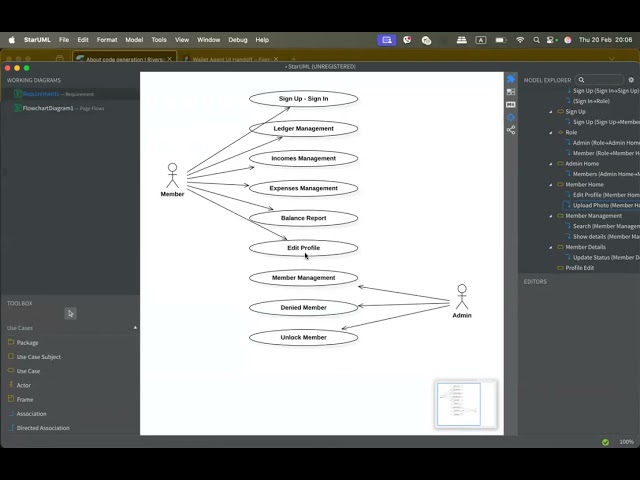Select the 'Sign Up - Sign In' use case

pyautogui.click(x=303, y=99)
